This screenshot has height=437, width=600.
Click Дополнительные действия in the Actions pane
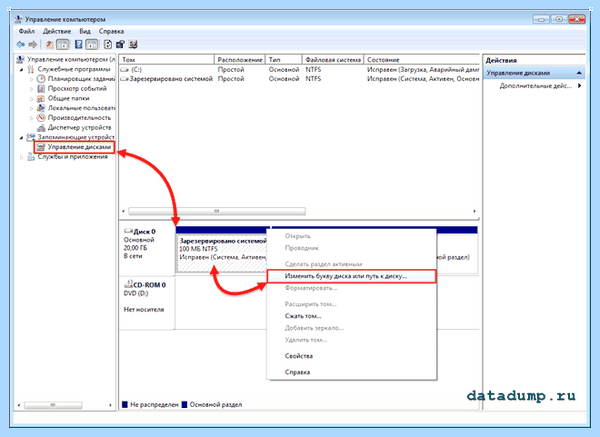pos(535,86)
